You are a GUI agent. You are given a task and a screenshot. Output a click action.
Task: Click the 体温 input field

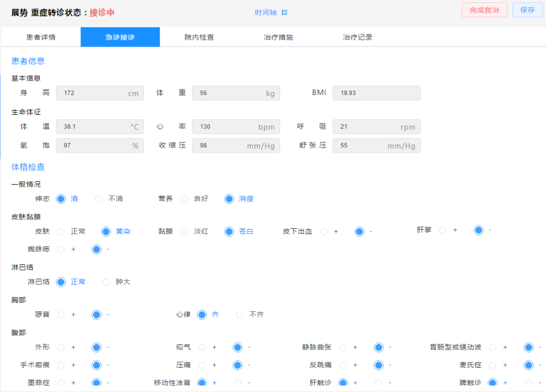(100, 126)
